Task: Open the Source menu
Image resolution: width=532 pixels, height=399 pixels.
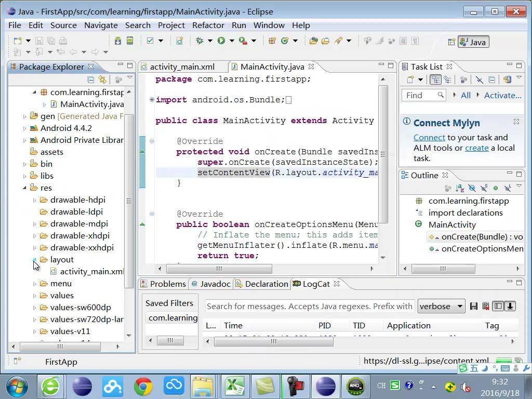Action: click(x=63, y=25)
